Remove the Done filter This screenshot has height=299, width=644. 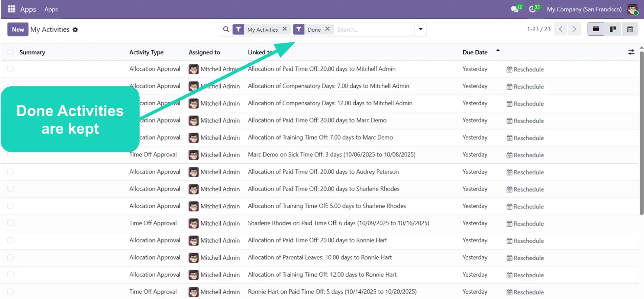[327, 29]
